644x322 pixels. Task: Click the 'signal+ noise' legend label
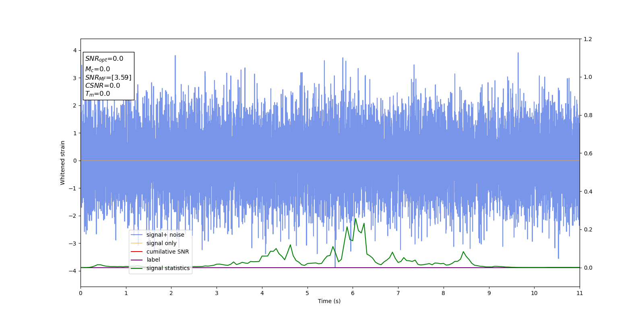165,235
